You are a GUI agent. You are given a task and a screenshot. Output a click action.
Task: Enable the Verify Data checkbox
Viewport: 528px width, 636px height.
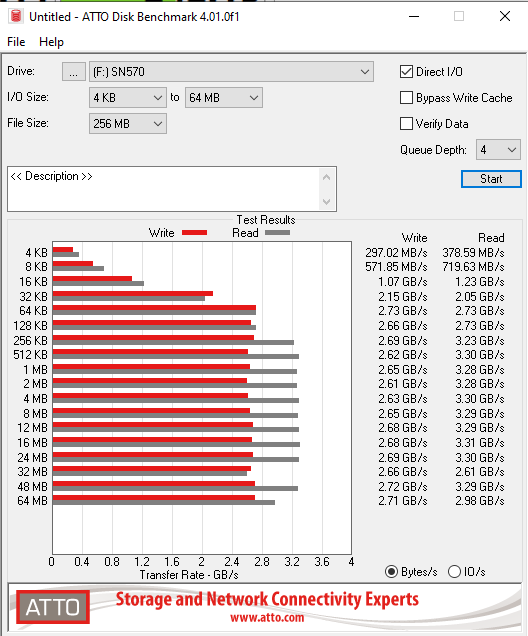[x=406, y=124]
